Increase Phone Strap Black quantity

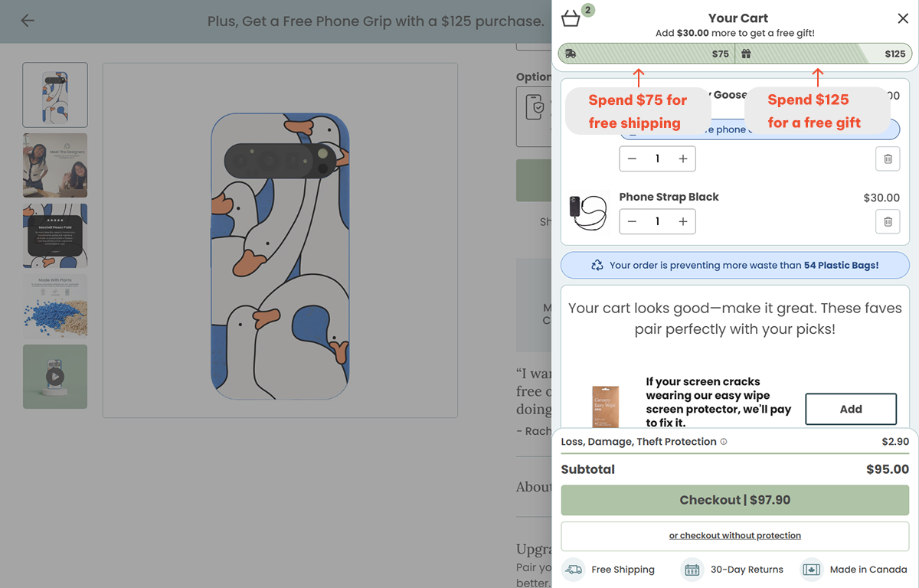coord(682,222)
